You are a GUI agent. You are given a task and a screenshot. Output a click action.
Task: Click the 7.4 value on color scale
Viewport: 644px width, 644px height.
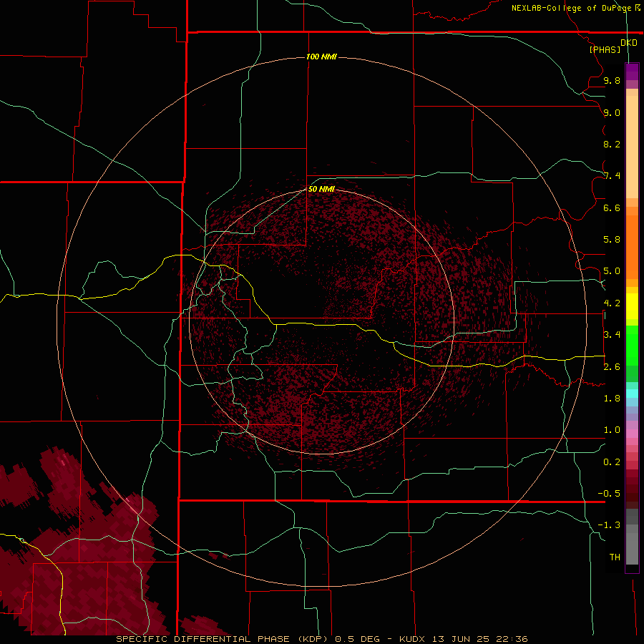point(612,176)
